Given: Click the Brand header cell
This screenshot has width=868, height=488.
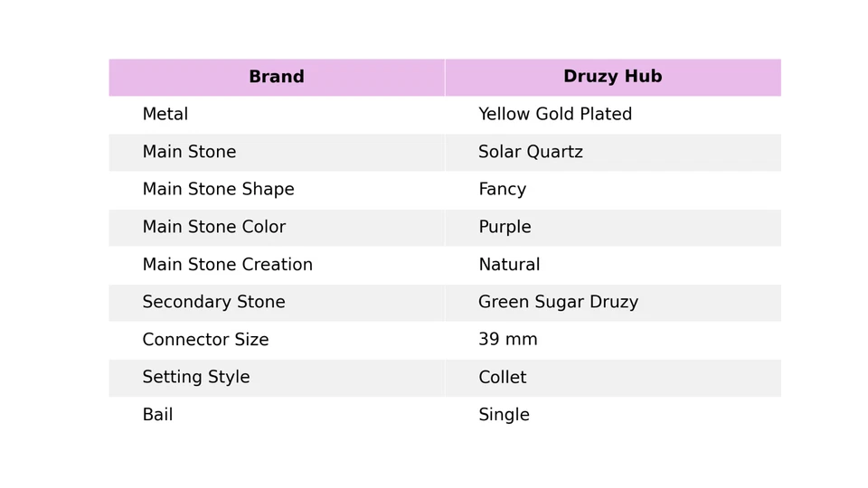Looking at the screenshot, I should pos(276,78).
